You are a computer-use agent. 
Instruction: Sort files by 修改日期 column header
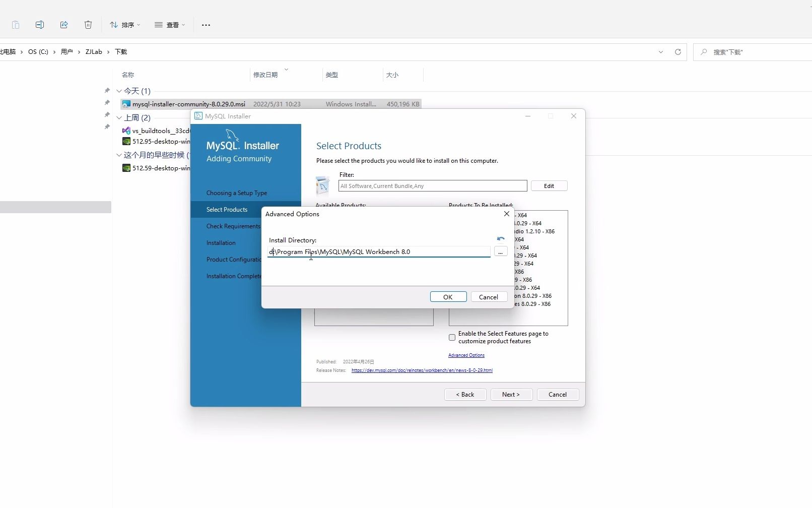[x=265, y=75]
